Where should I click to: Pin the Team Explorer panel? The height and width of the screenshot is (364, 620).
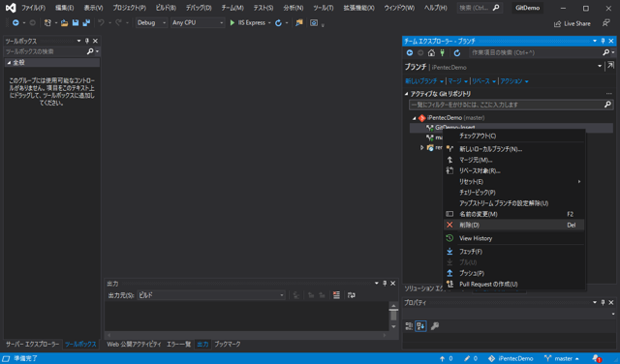[603, 41]
